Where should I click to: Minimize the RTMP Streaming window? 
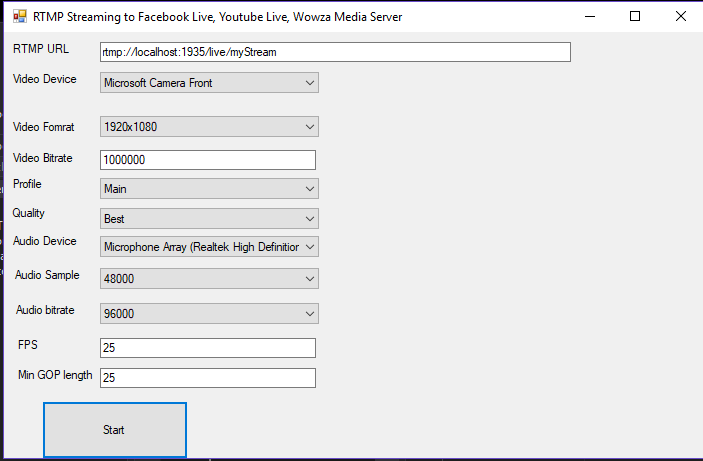pyautogui.click(x=587, y=16)
